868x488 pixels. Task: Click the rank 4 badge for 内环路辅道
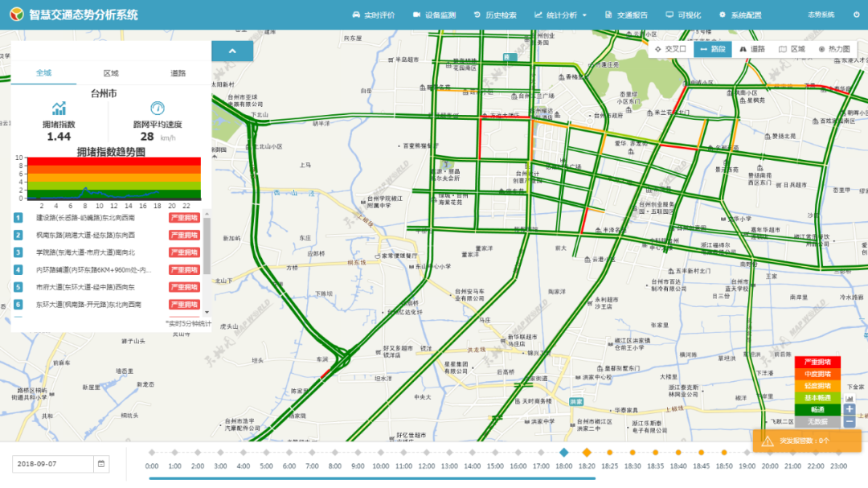[x=18, y=270]
